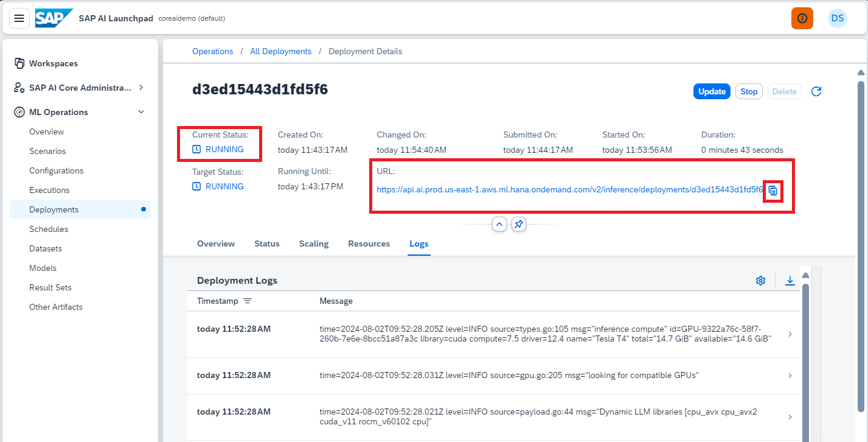868x442 pixels.
Task: Open the orange notification info icon
Action: (x=802, y=18)
